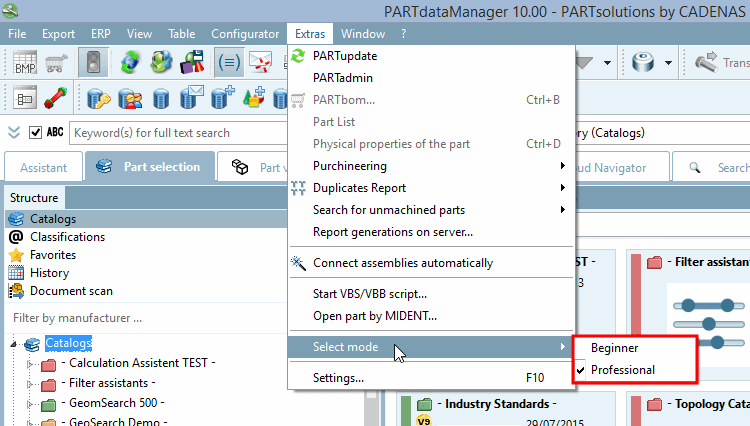Click the globe refresh toolbar icon
This screenshot has height=426, width=750.
click(129, 65)
